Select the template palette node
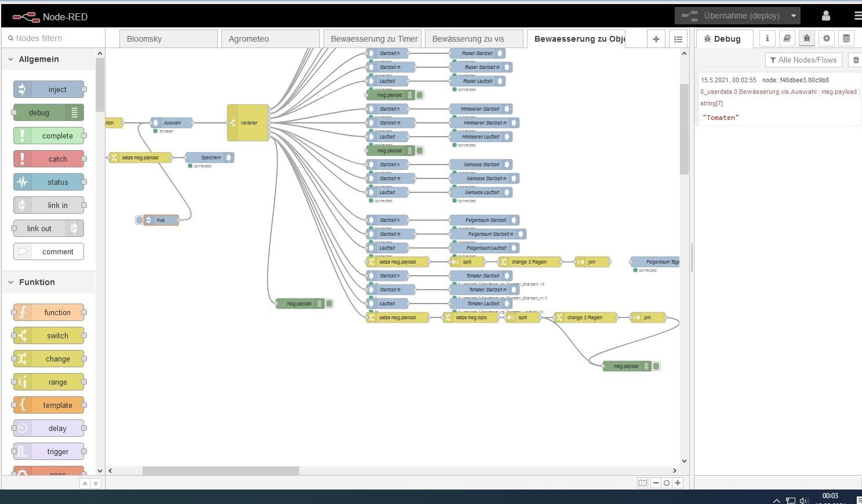862x504 pixels. point(49,405)
